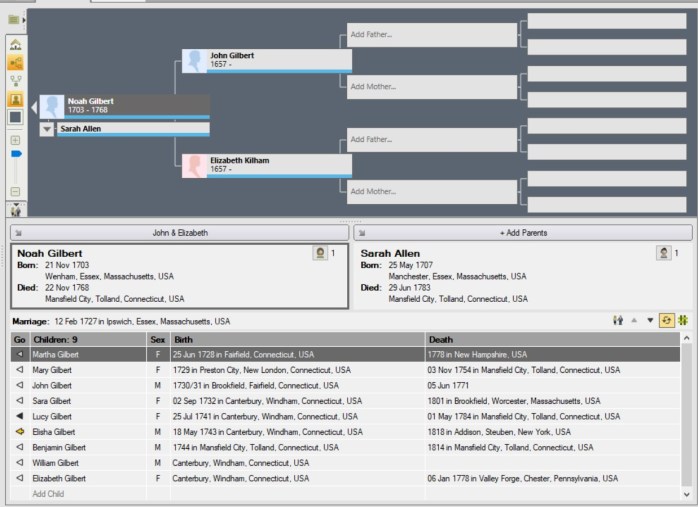This screenshot has width=698, height=507.
Task: Click the blue zoom slider handle
Action: tap(16, 154)
